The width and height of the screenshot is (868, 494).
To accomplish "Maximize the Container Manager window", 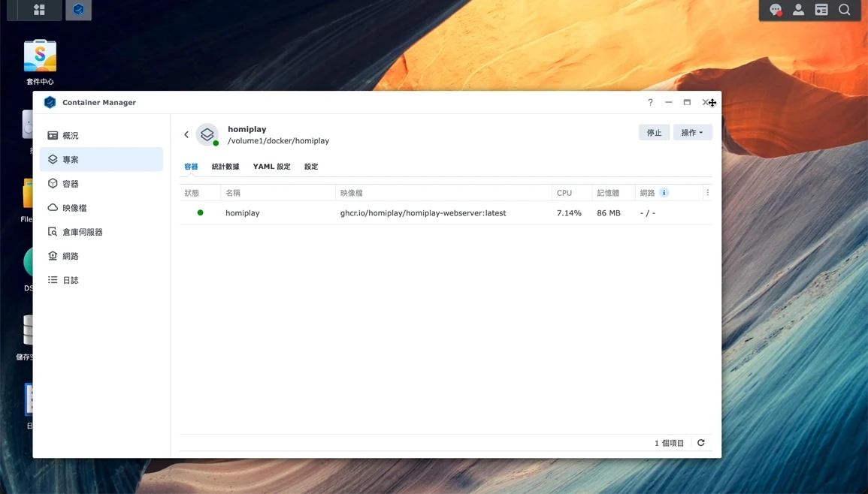I will 687,102.
